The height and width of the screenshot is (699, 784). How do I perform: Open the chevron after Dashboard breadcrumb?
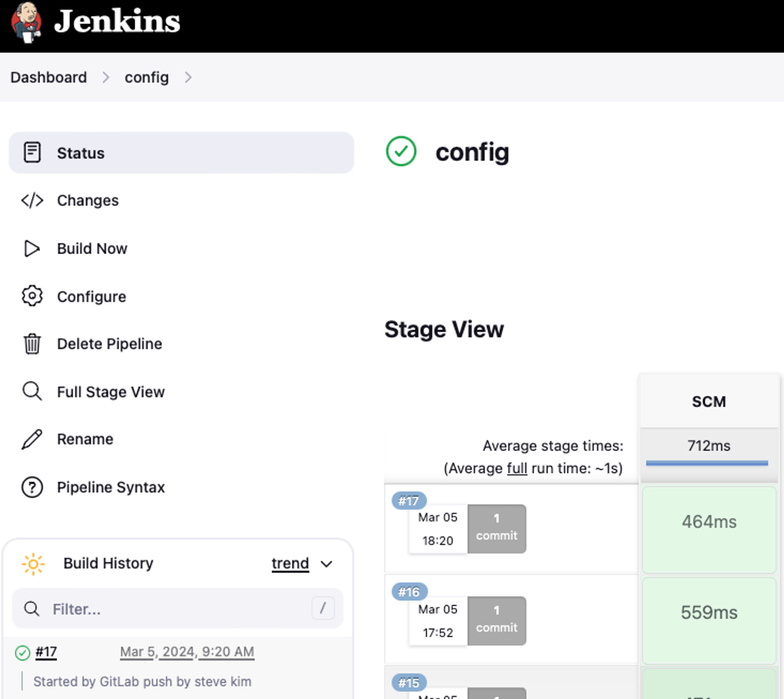106,77
